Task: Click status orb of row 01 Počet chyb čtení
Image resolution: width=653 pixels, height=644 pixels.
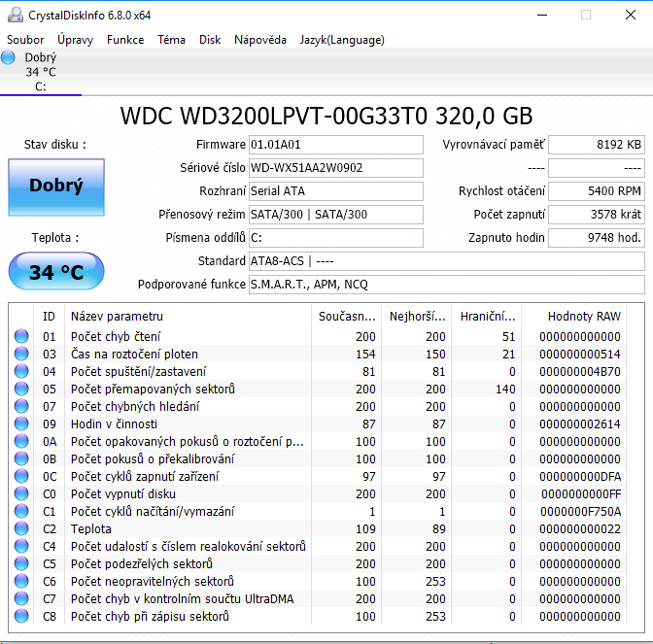Action: (21, 336)
